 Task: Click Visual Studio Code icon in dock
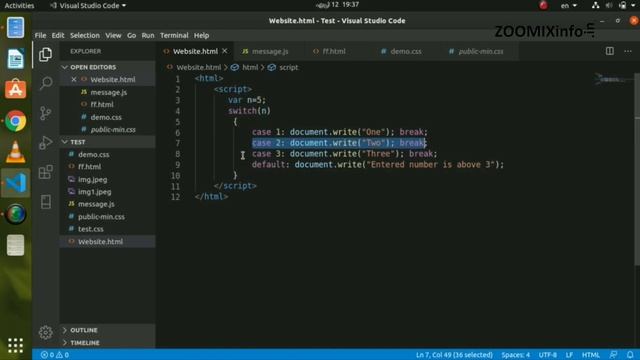click(16, 183)
